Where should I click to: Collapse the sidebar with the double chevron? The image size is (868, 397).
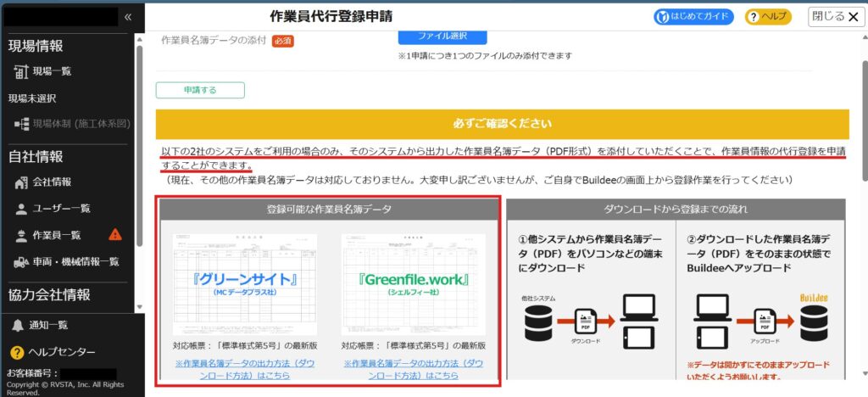[128, 17]
